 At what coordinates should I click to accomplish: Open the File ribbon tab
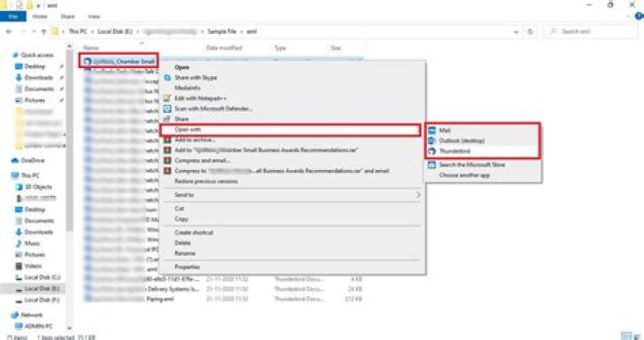pos(13,16)
